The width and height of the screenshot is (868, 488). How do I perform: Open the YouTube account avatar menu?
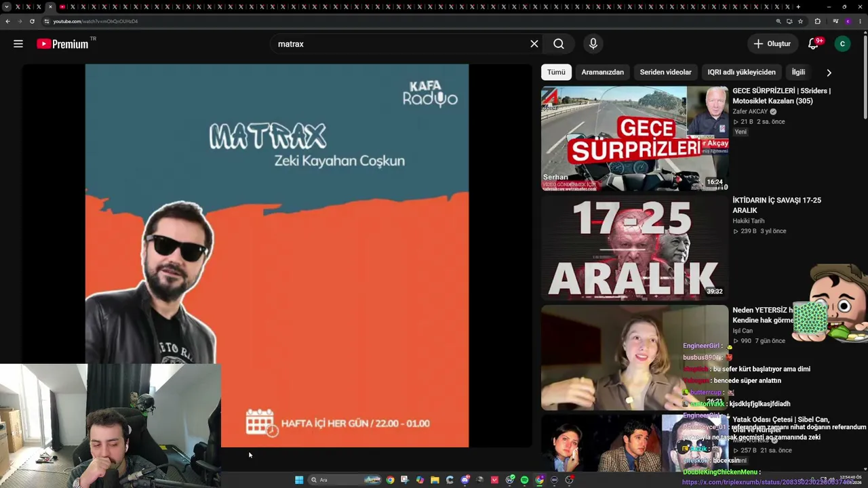pos(842,44)
